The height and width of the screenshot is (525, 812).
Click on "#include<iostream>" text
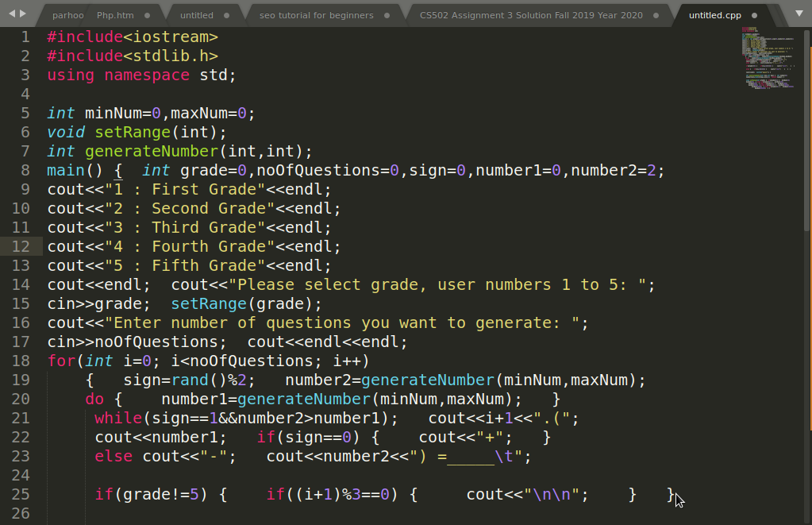click(133, 37)
